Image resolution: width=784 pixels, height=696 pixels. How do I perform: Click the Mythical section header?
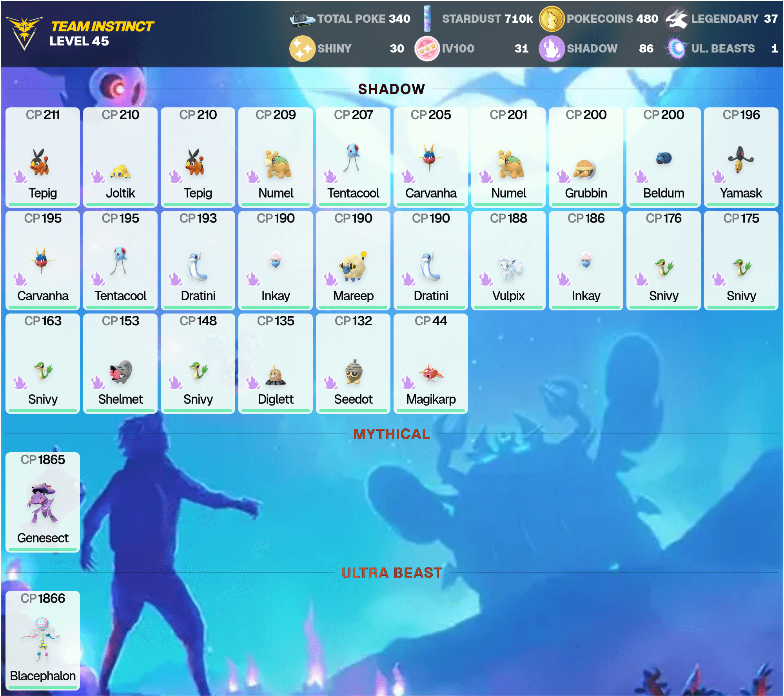(392, 434)
